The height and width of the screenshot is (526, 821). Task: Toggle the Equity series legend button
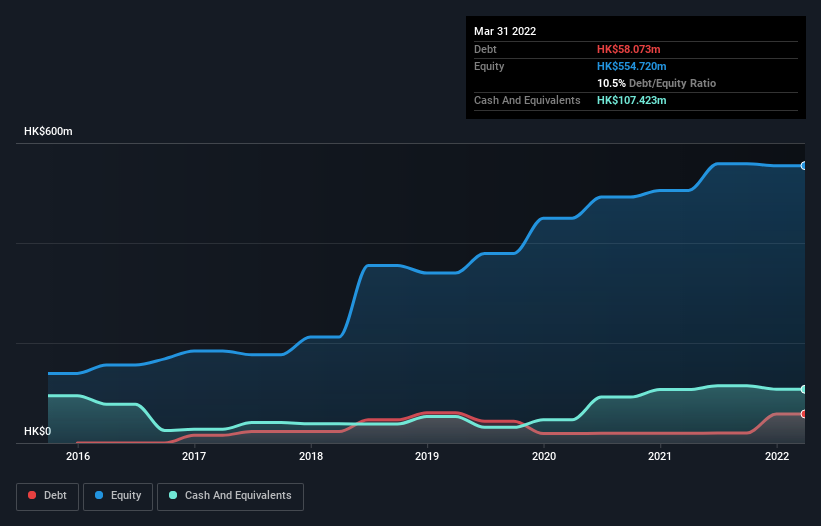point(118,496)
